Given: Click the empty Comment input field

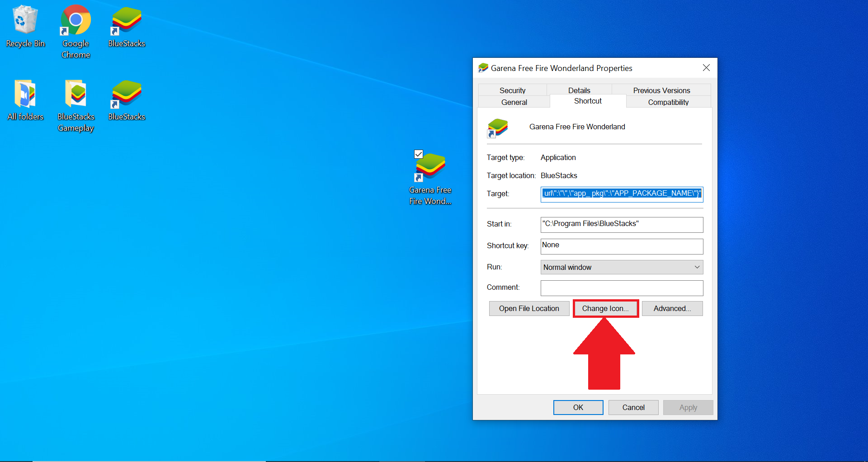Looking at the screenshot, I should coord(622,288).
